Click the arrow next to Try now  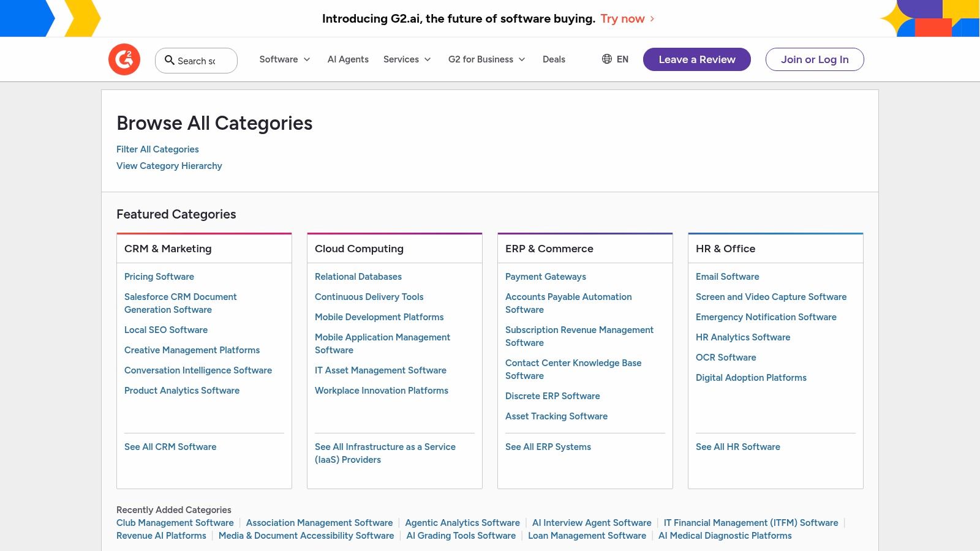[x=651, y=19]
